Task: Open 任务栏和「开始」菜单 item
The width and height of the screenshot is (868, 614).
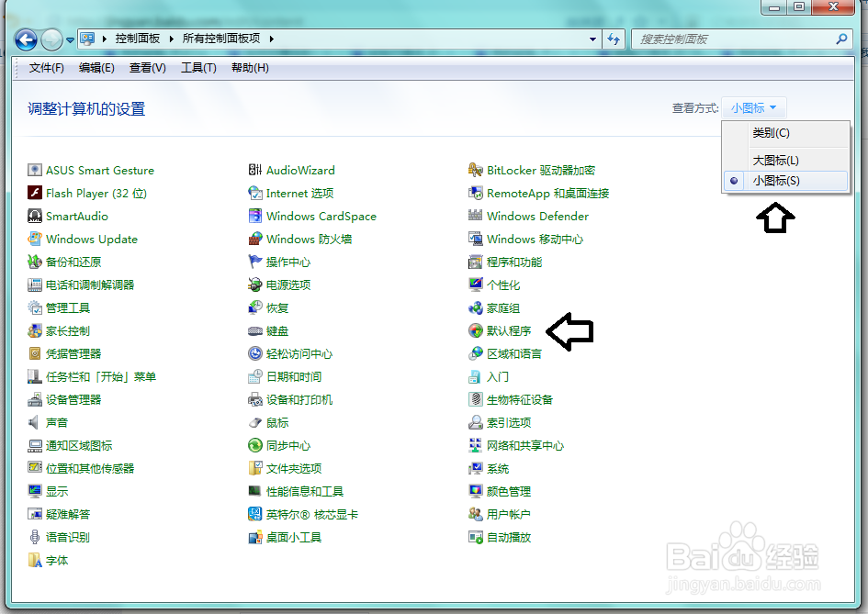Action: coord(101,376)
